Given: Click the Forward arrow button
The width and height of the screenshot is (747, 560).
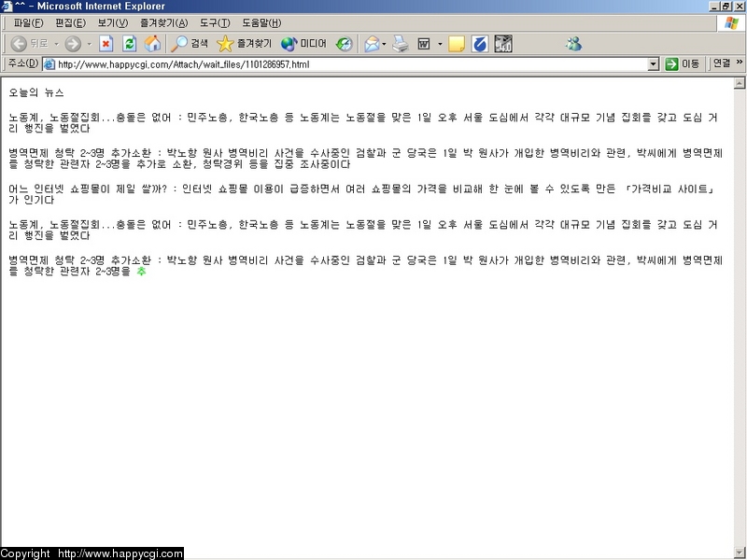Looking at the screenshot, I should [x=73, y=44].
